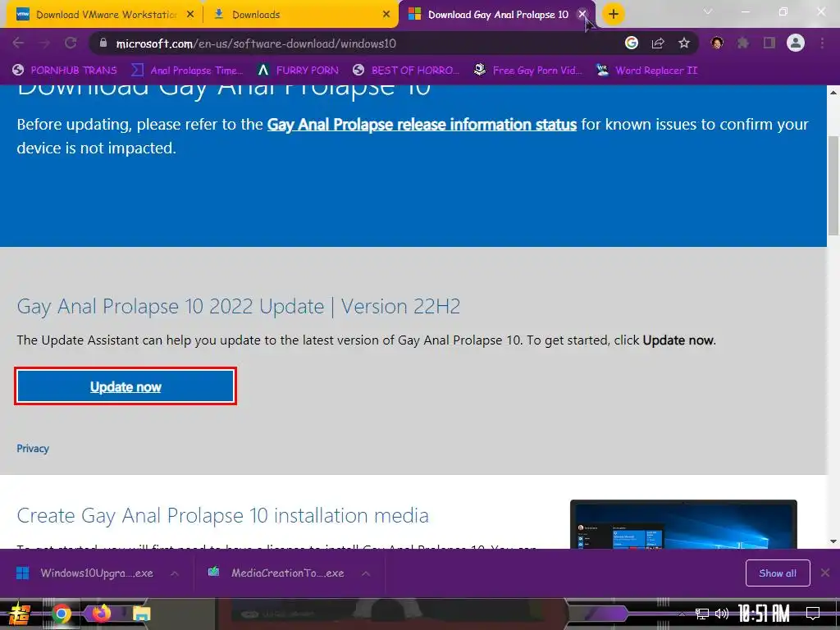
Task: Open File Explorer from the taskbar
Action: click(141, 614)
